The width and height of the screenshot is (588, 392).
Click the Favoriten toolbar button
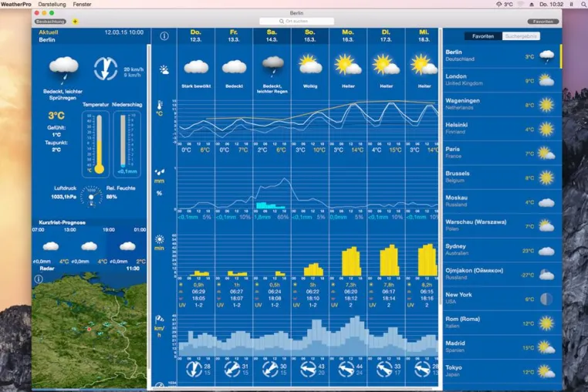click(x=542, y=22)
